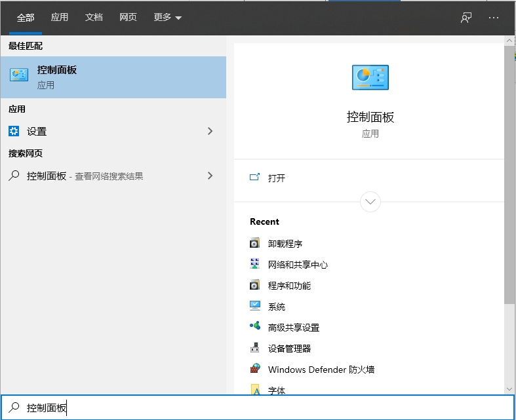This screenshot has height=420, width=516.
Task: Click the 设备管理器 icon
Action: 255,349
